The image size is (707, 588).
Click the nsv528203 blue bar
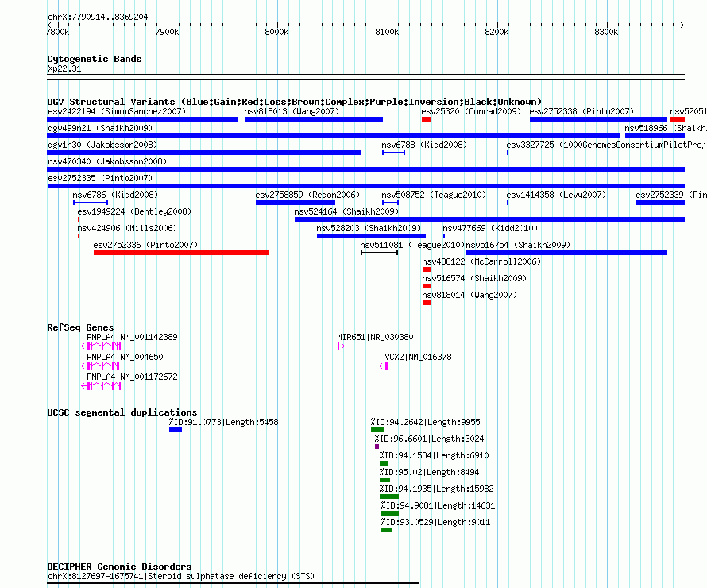click(x=371, y=236)
